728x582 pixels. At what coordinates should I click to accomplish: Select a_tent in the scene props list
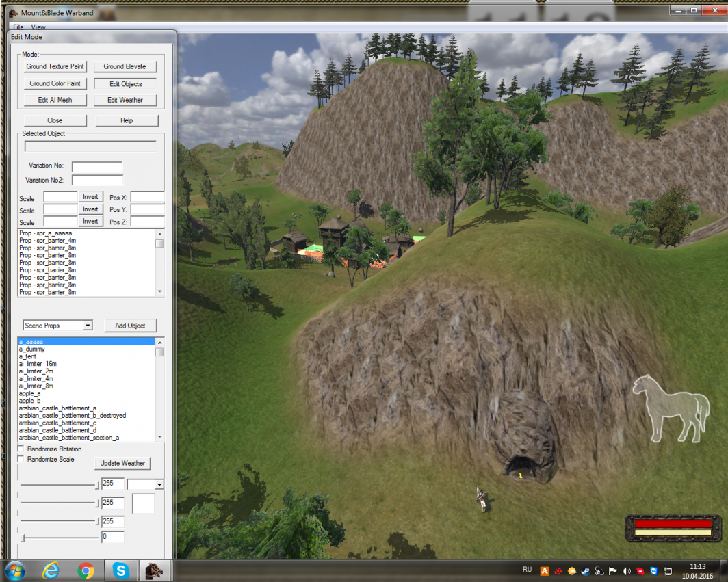point(27,356)
